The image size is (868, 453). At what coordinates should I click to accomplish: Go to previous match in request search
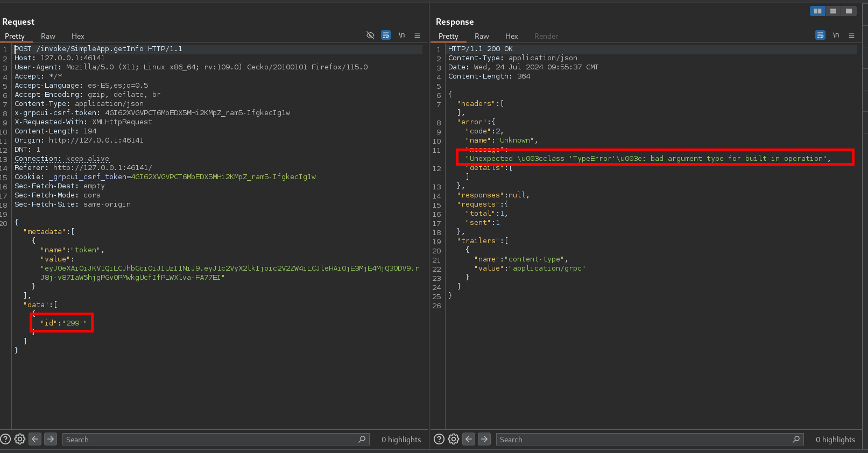(35, 439)
